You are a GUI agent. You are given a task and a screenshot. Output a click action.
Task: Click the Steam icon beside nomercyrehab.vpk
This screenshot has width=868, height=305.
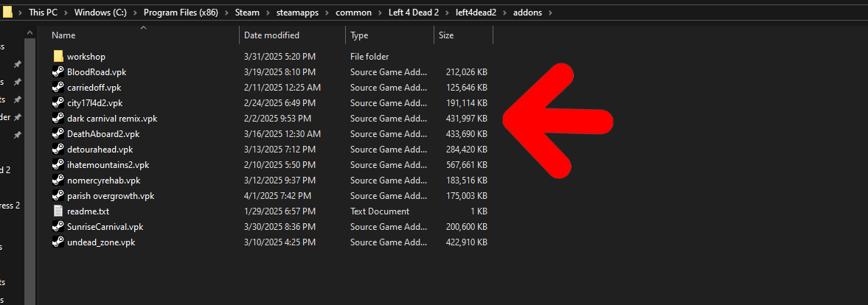(x=58, y=180)
